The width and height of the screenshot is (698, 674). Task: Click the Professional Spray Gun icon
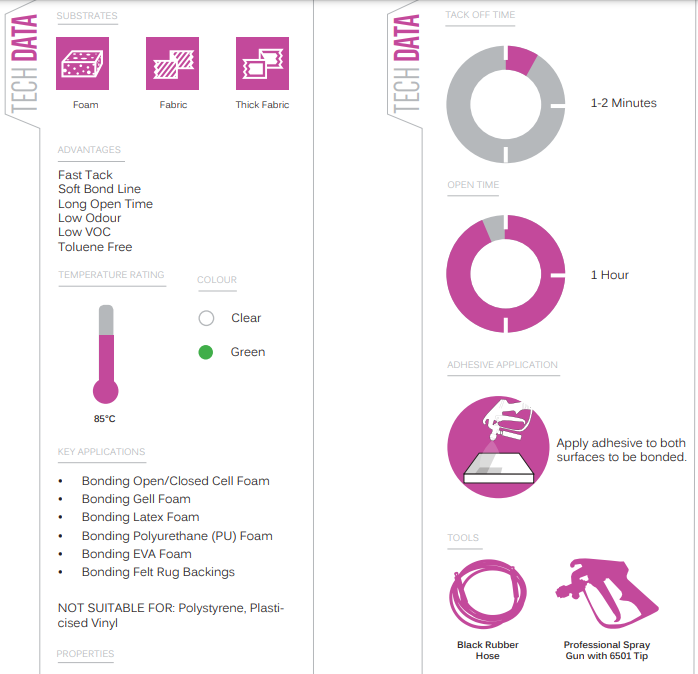607,593
